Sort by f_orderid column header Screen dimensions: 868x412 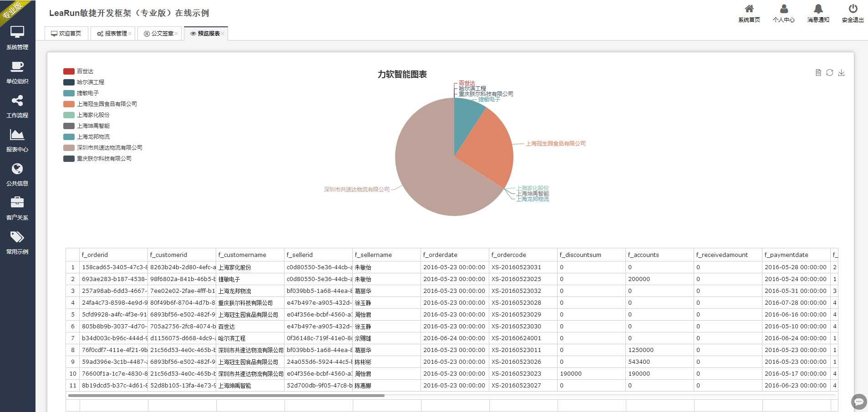(x=114, y=255)
